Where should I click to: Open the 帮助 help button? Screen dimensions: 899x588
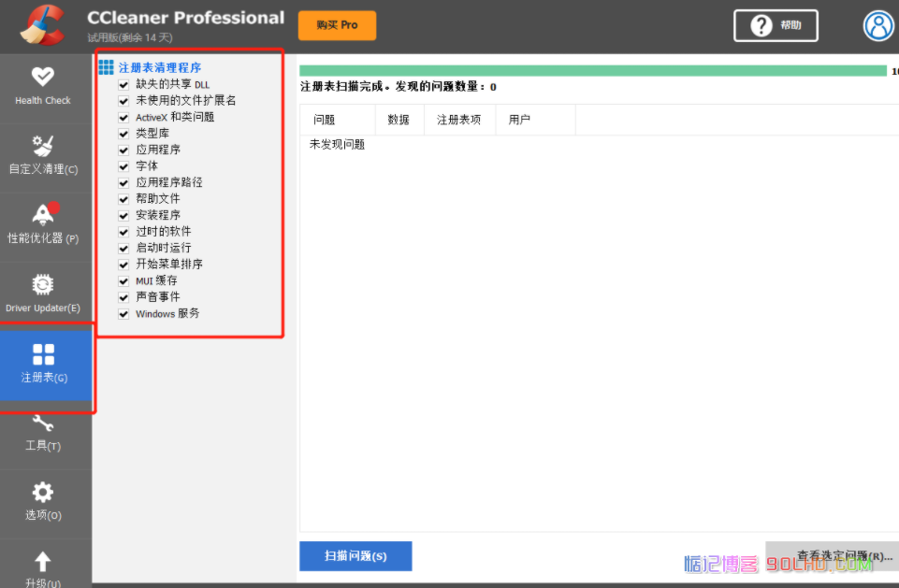[x=776, y=26]
